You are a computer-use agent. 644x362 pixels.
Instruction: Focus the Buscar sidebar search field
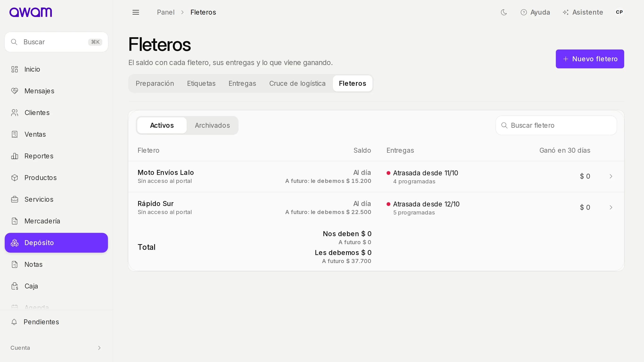pyautogui.click(x=56, y=42)
